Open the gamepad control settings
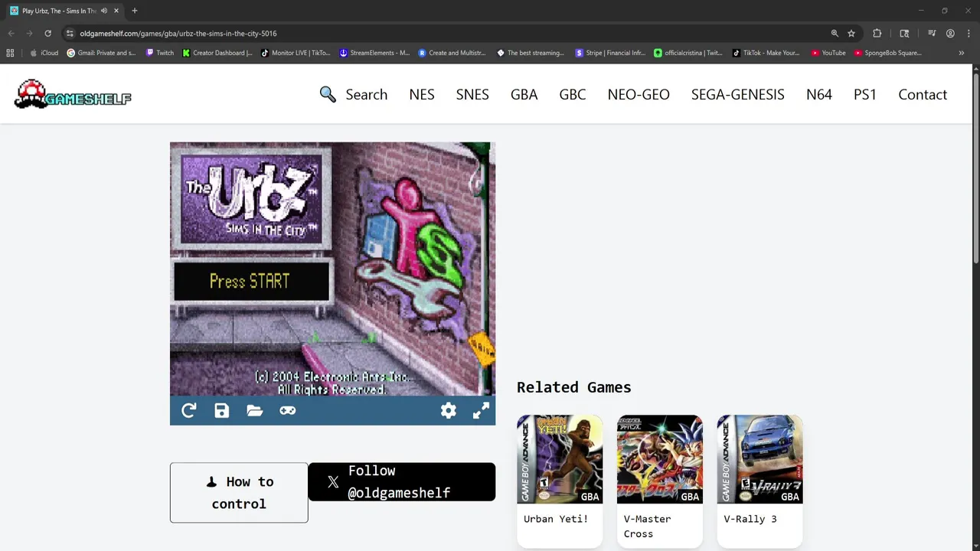The image size is (980, 551). click(288, 411)
